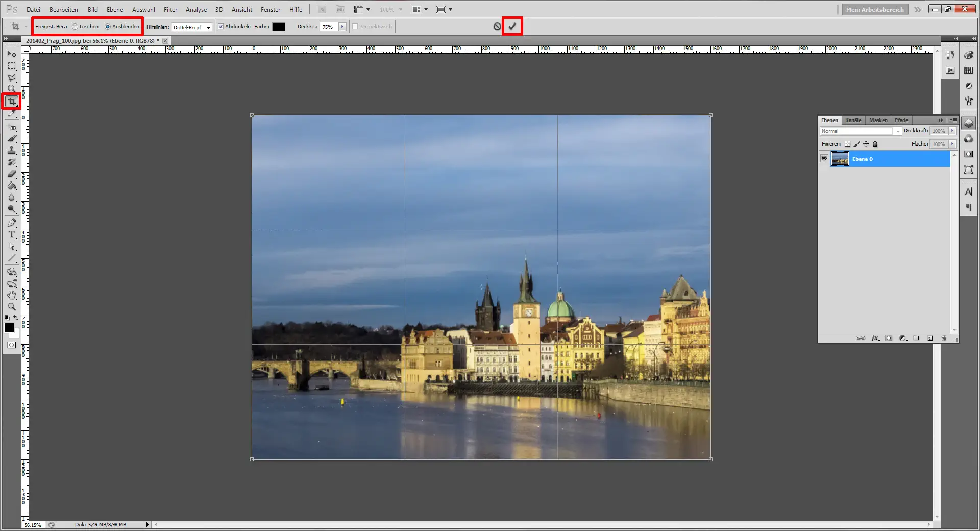Select the Eyedropper tool
Viewport: 980px width, 531px height.
(x=12, y=114)
